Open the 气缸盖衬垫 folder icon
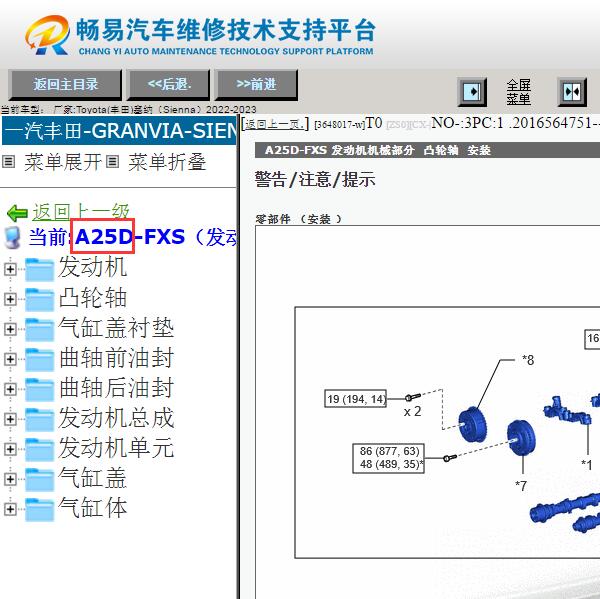Screen dimensions: 600x599 pyautogui.click(x=39, y=330)
